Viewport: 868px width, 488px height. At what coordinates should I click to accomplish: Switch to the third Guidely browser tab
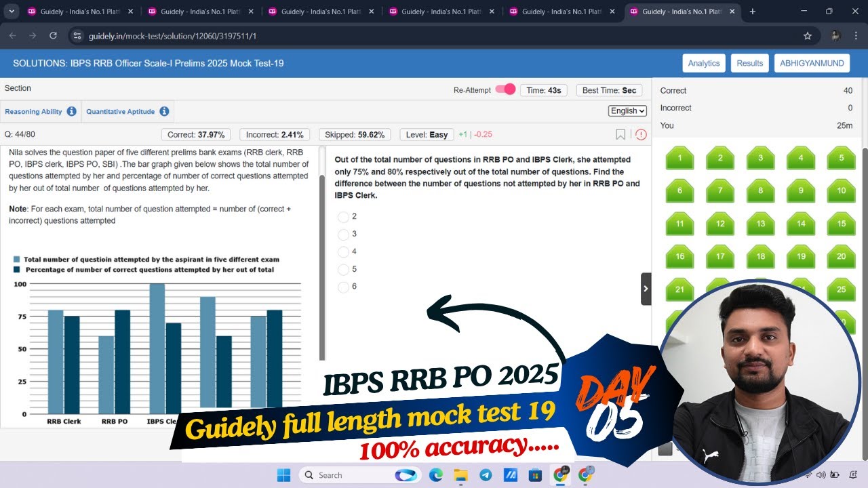pyautogui.click(x=321, y=12)
